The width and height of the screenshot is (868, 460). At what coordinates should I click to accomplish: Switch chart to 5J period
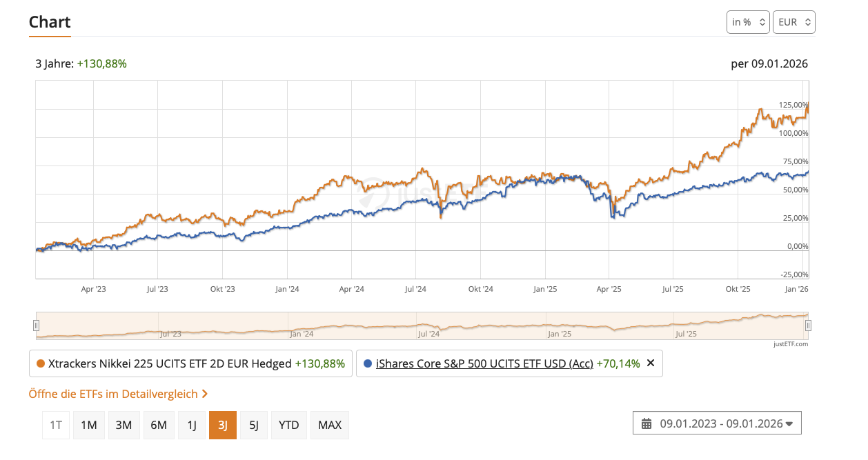(253, 425)
